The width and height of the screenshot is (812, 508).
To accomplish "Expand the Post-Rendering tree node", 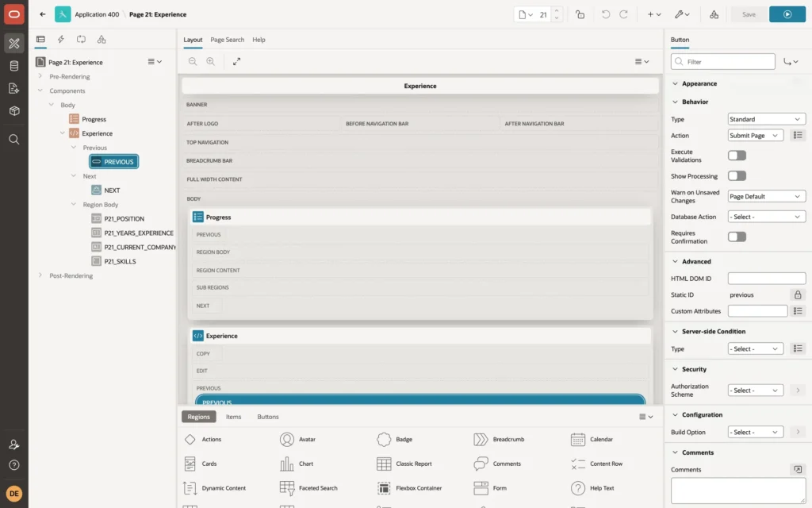I will pos(40,275).
